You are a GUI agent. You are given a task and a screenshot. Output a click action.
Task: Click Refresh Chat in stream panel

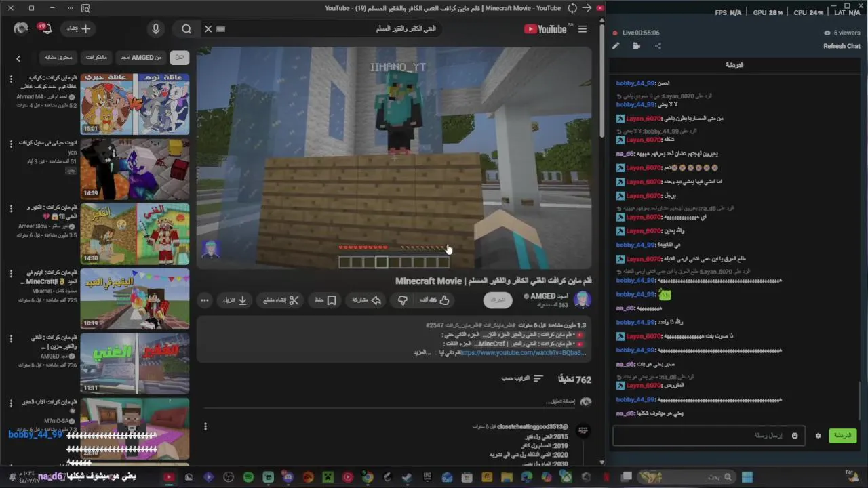(842, 46)
